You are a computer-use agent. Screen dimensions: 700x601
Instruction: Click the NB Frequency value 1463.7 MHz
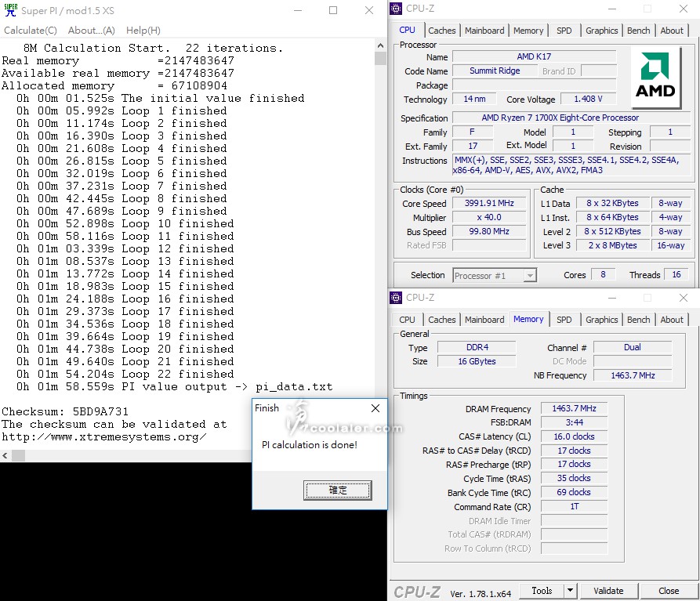coord(632,375)
